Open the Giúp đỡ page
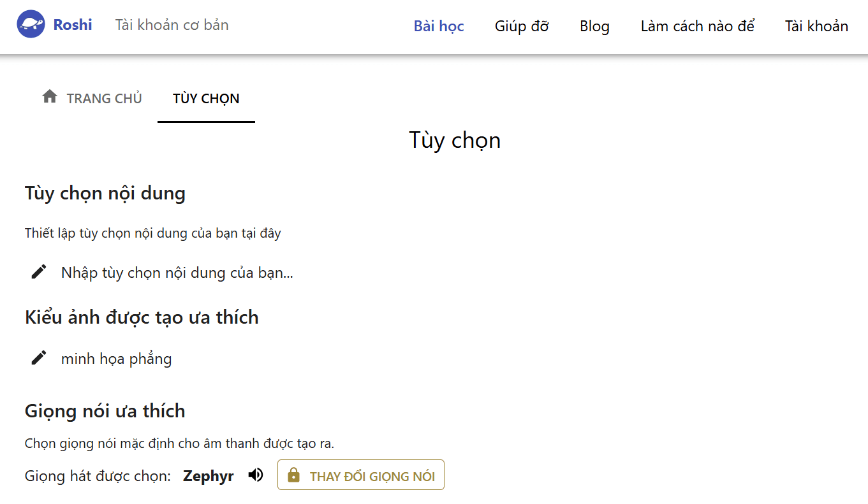This screenshot has height=504, width=868. 521,26
